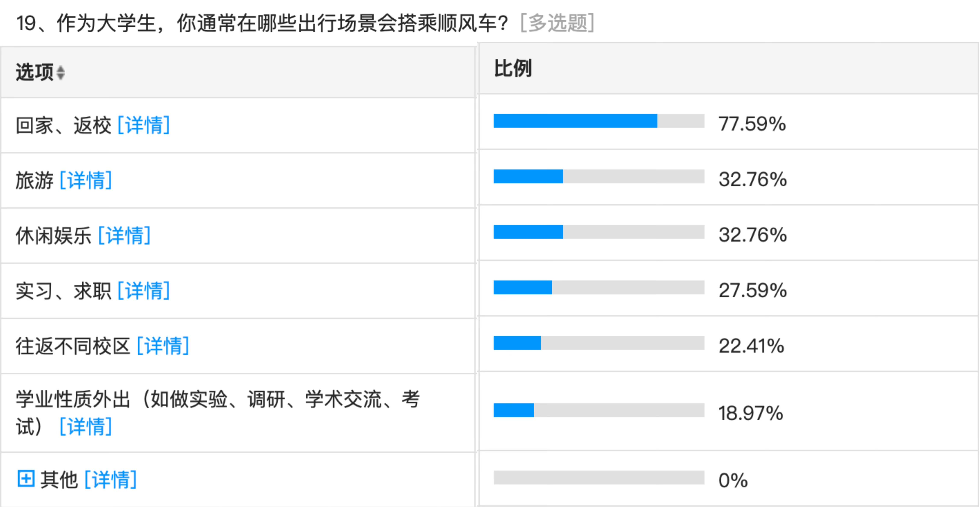Click the sort arrows beside 选项 header

click(x=60, y=73)
